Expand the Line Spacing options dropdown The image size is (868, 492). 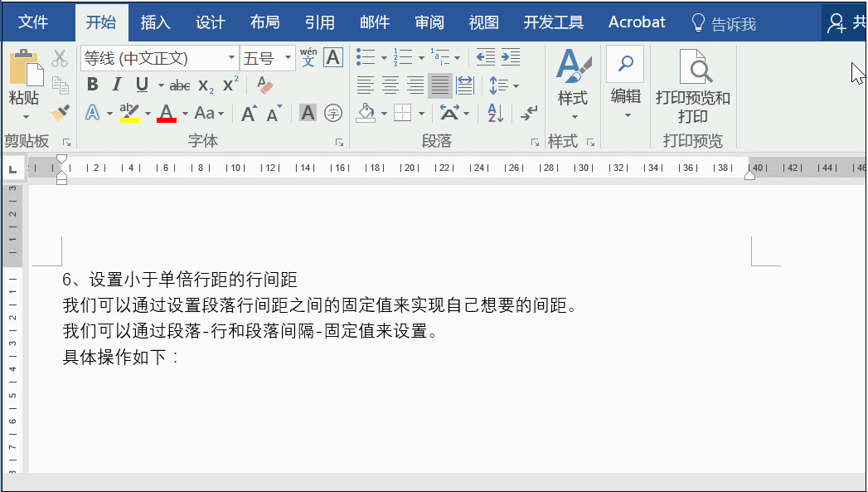pyautogui.click(x=516, y=85)
